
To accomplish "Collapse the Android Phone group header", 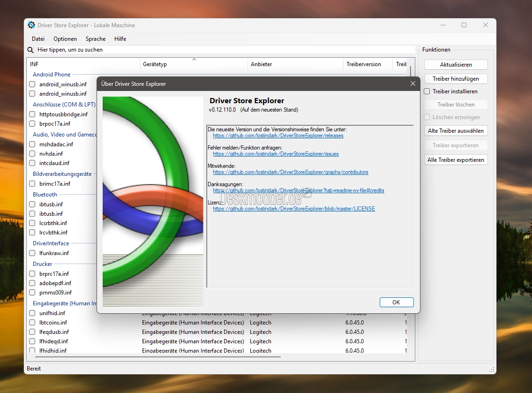I will (x=52, y=74).
